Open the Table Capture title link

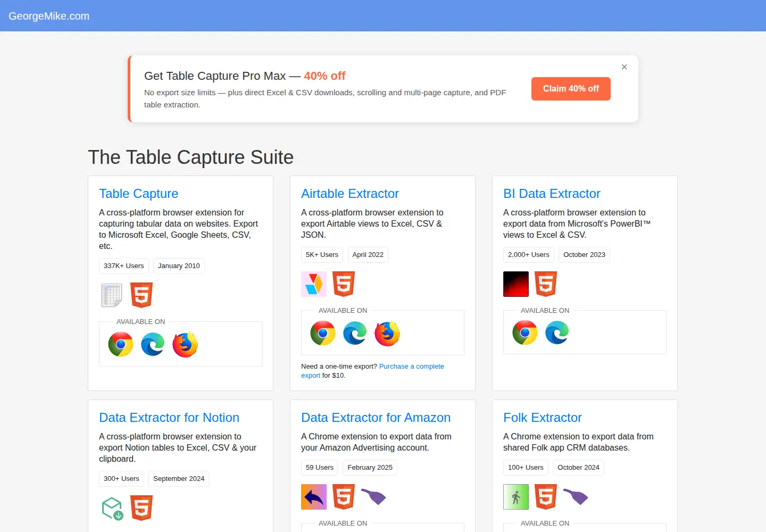138,194
